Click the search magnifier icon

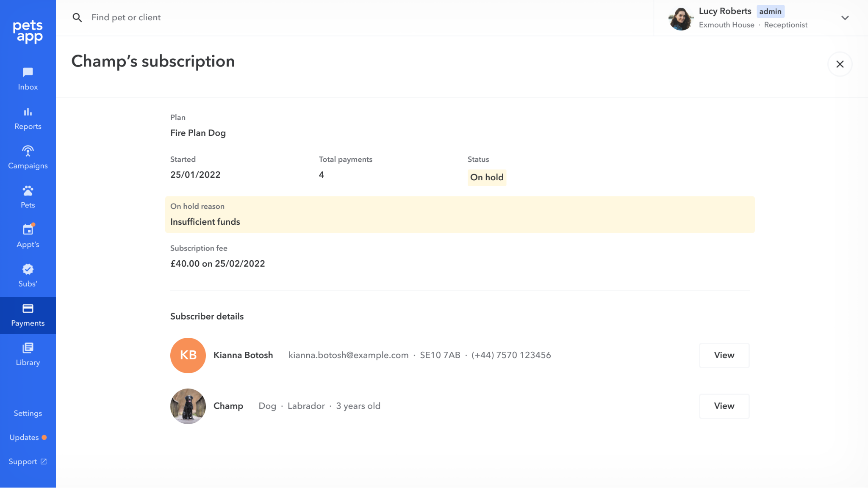[x=77, y=18]
